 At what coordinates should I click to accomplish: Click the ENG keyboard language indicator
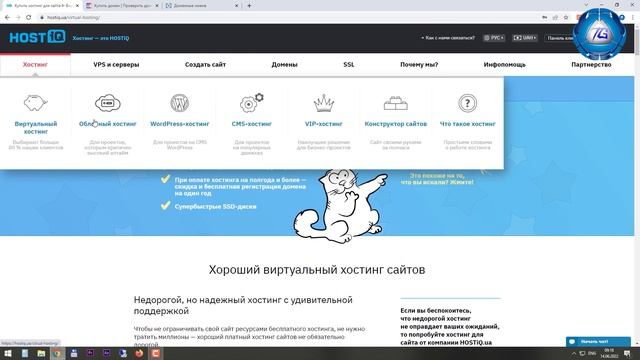592,353
